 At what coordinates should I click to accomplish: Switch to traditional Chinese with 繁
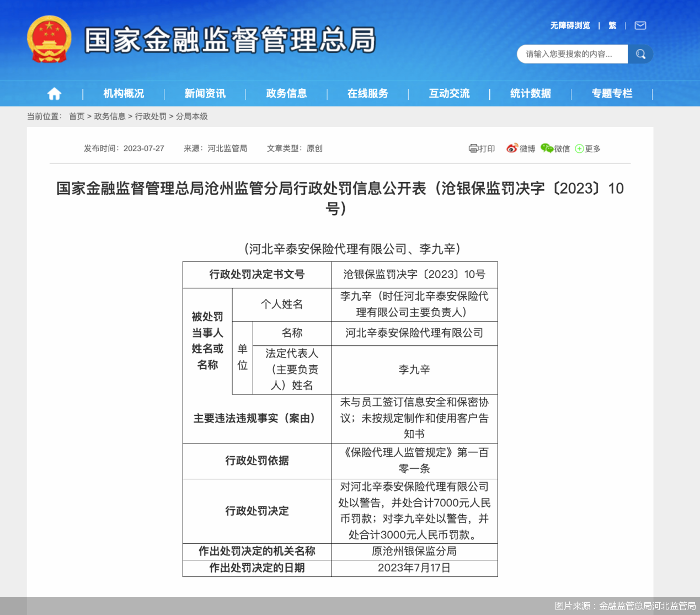click(612, 25)
